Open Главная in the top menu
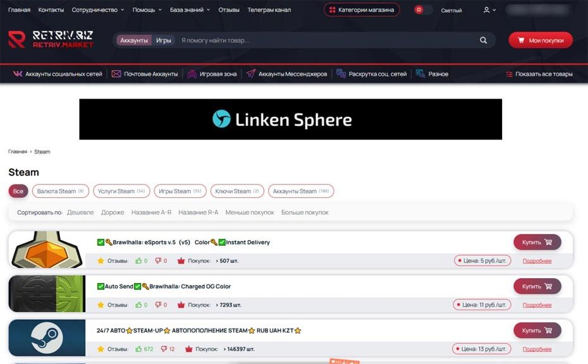Screen dimensions: 588x364 [19, 10]
